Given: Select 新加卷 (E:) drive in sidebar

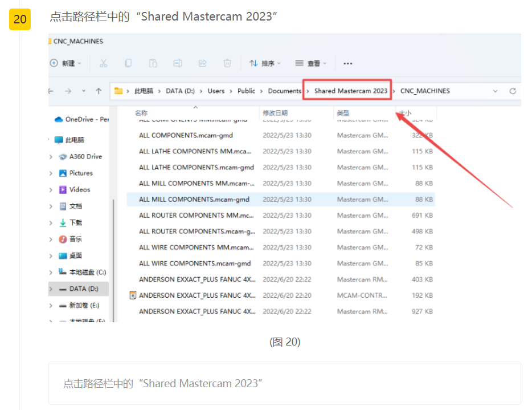Looking at the screenshot, I should 79,306.
